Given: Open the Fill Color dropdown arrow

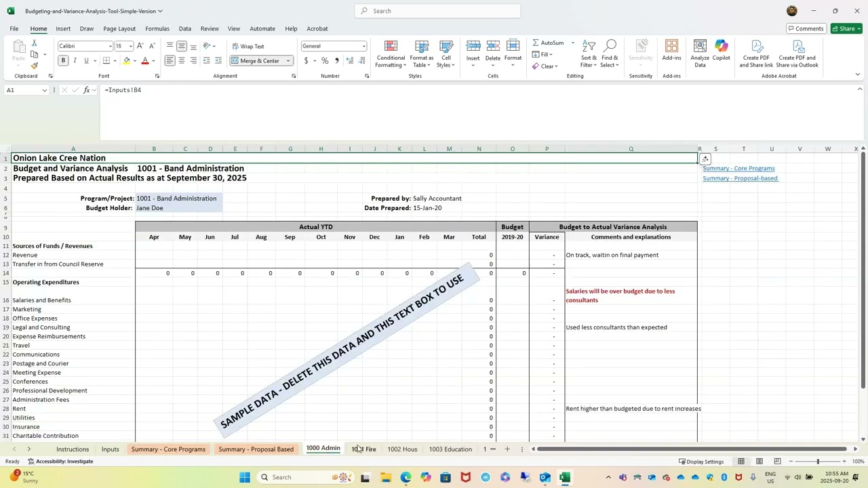Looking at the screenshot, I should (134, 61).
